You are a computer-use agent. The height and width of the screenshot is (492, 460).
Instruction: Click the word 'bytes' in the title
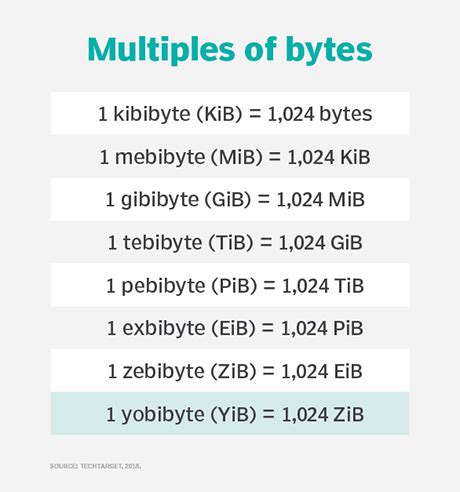pyautogui.click(x=329, y=51)
